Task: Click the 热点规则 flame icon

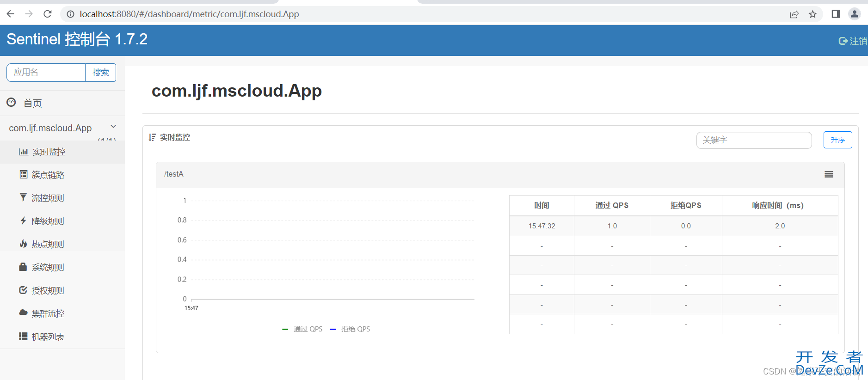Action: click(23, 244)
